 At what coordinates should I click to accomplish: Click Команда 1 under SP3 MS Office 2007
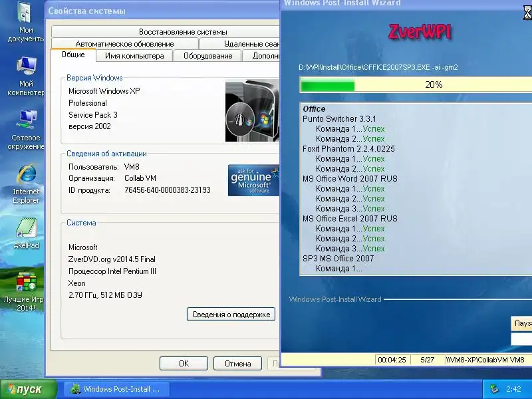(339, 269)
